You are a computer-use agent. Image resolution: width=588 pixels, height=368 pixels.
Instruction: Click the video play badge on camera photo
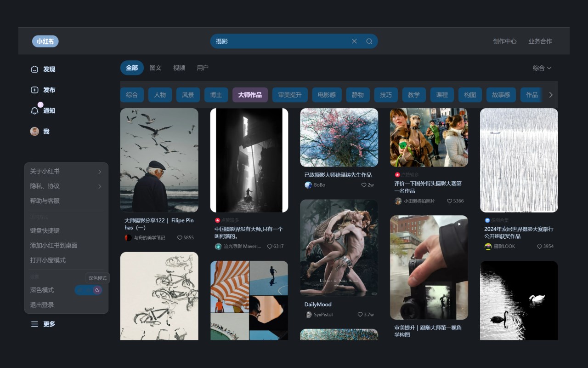[459, 224]
